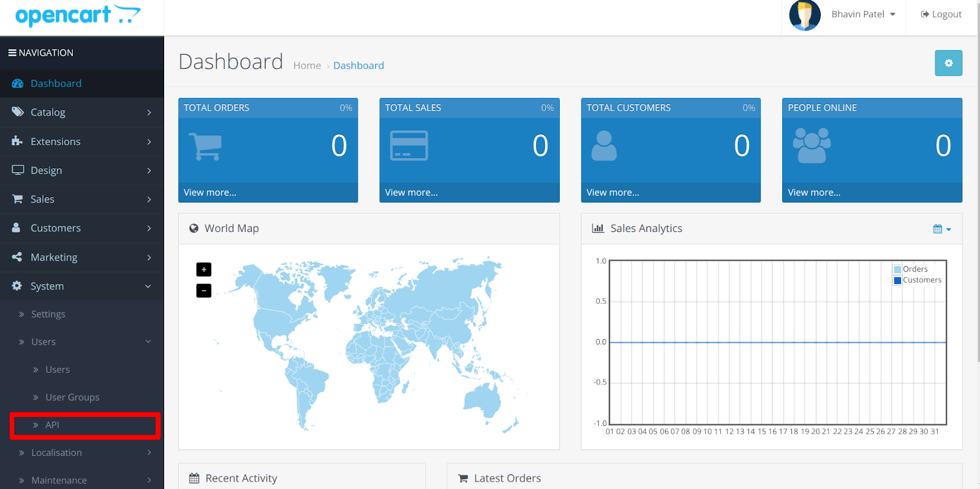The width and height of the screenshot is (980, 489).
Task: Click the Recent Activity calendar icon
Action: [x=194, y=478]
